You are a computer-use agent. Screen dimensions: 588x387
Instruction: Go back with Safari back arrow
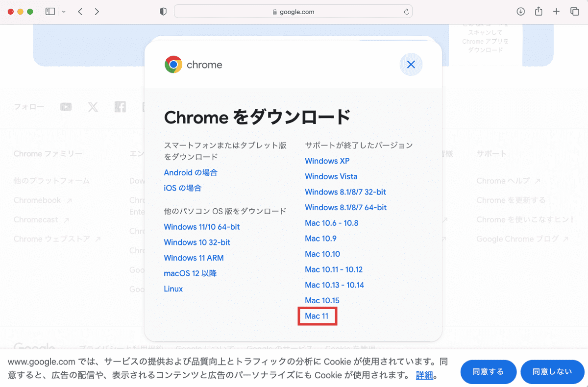(x=80, y=12)
